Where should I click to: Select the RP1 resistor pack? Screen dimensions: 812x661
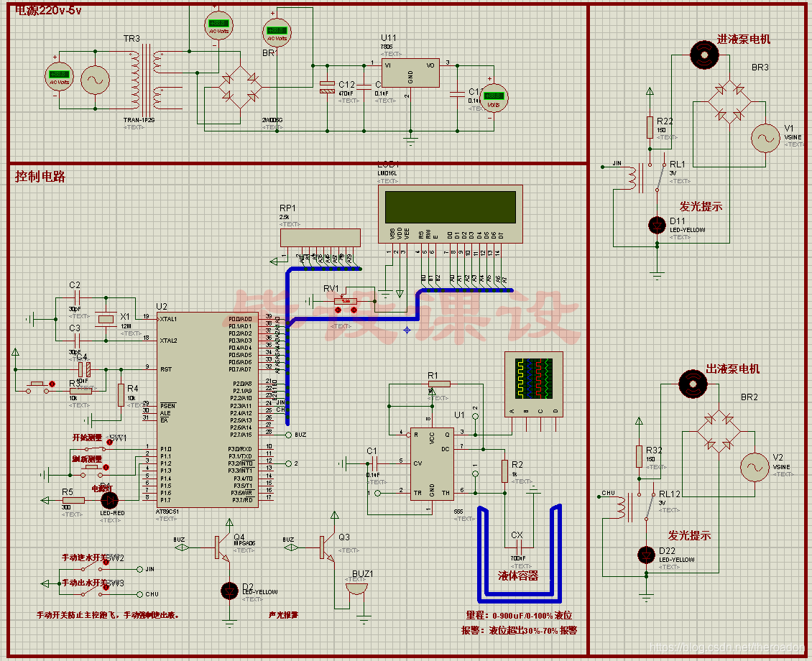click(x=320, y=238)
